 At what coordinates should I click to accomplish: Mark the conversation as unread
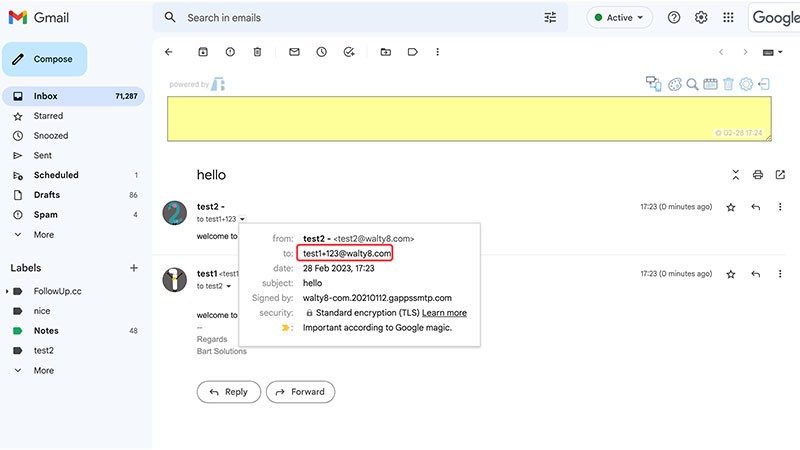(294, 52)
